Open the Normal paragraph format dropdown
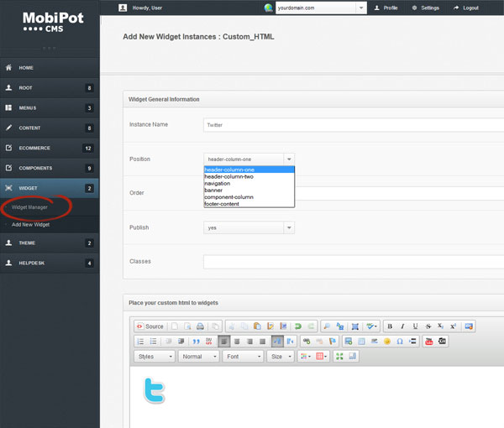Image resolution: width=504 pixels, height=428 pixels. tap(199, 357)
